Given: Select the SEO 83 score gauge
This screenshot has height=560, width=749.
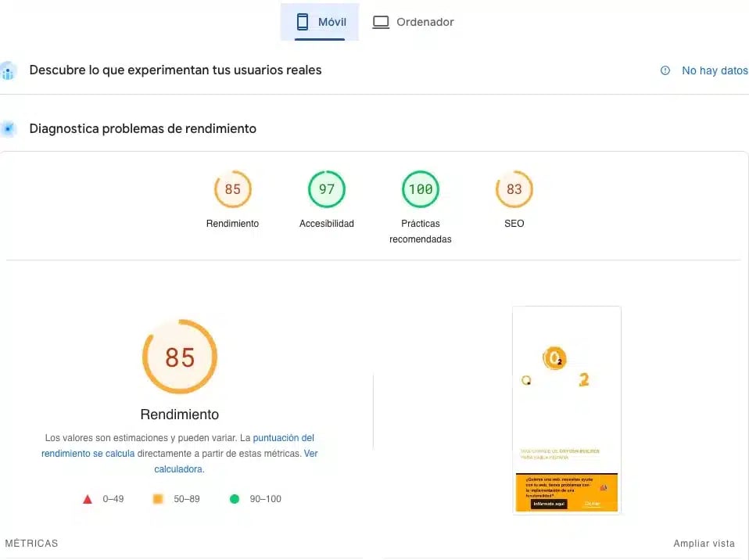Looking at the screenshot, I should coord(514,189).
